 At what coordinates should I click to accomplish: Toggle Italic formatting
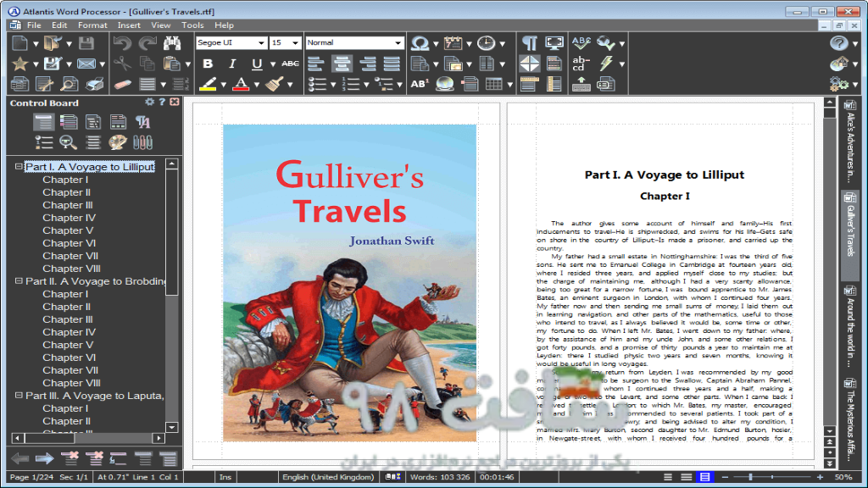pyautogui.click(x=232, y=64)
